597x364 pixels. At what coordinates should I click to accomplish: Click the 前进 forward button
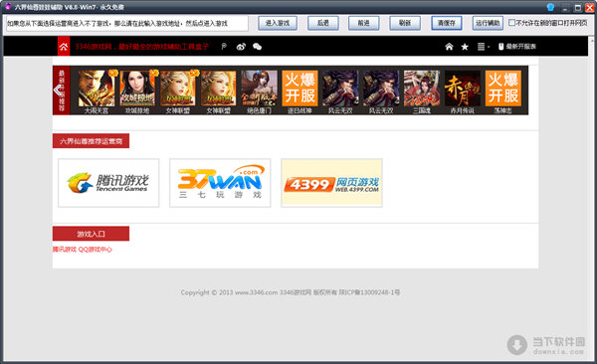coord(363,23)
